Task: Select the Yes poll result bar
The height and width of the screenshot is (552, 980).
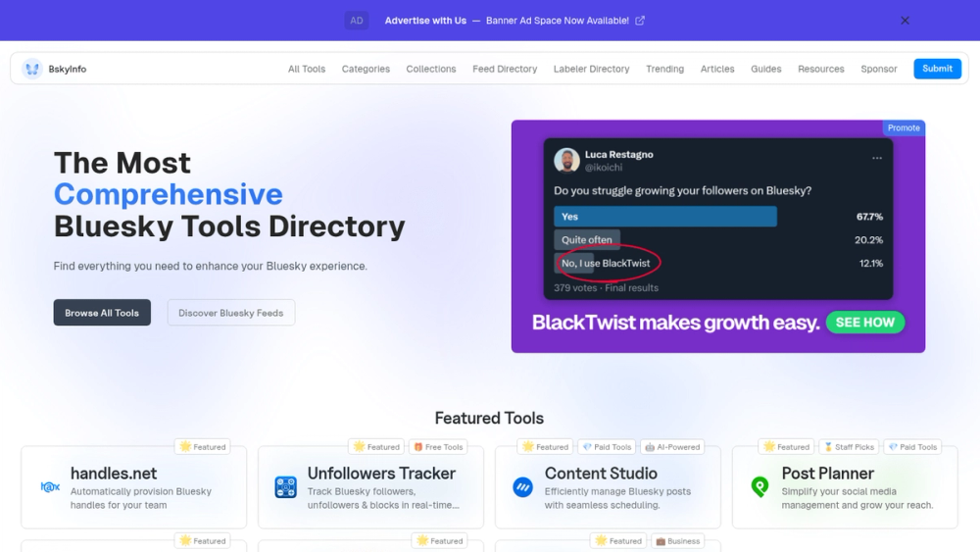Action: click(x=665, y=217)
